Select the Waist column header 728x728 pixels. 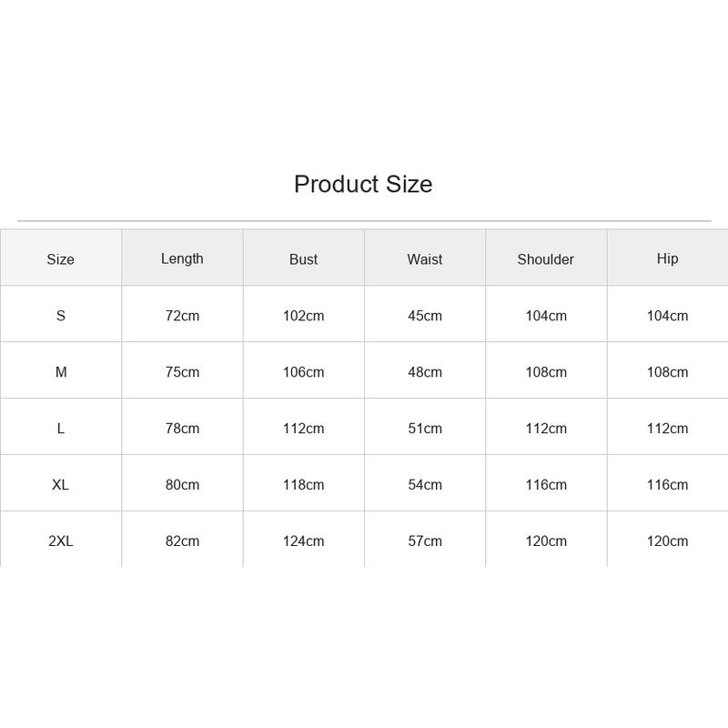[x=425, y=259]
